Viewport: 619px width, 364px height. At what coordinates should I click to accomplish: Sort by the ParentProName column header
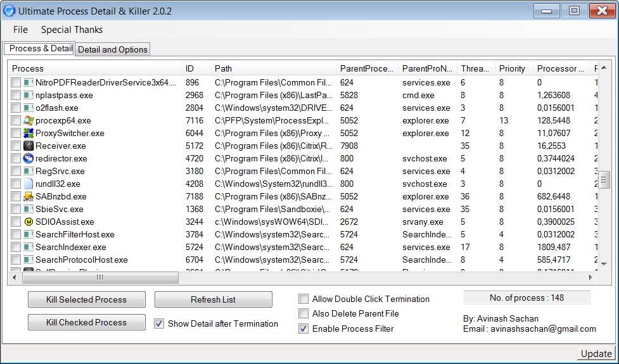[427, 68]
